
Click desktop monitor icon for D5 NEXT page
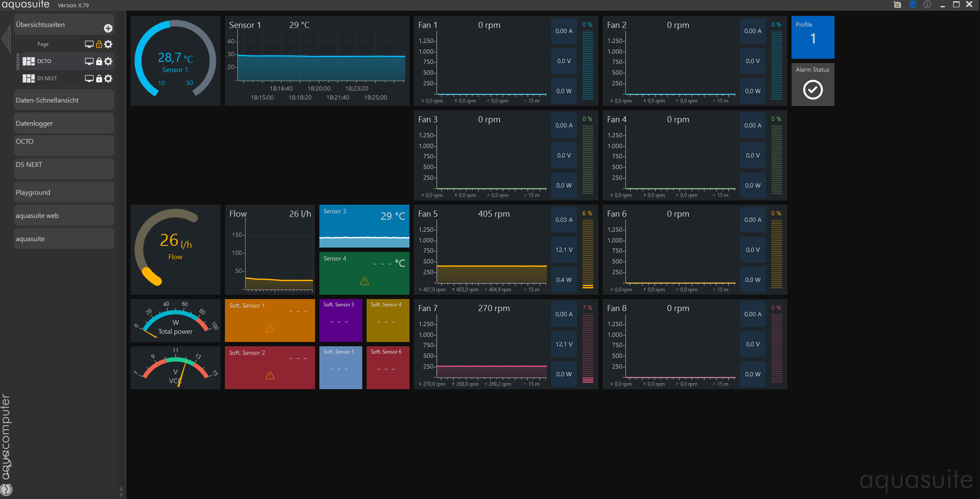(x=89, y=79)
